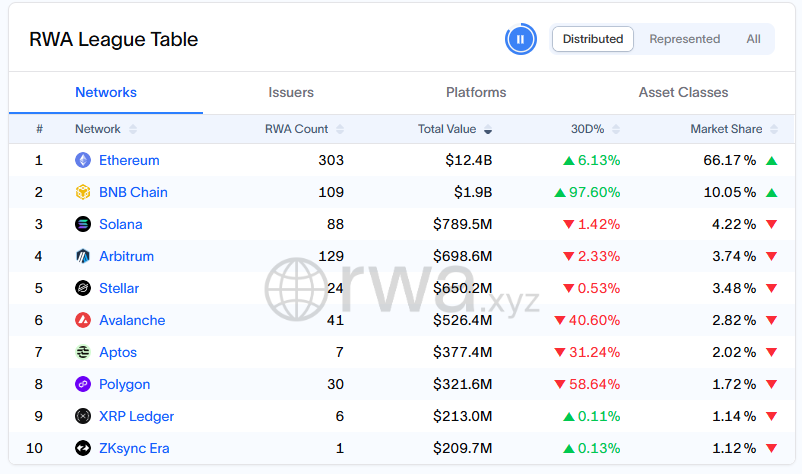802x474 pixels.
Task: Click Arbitrum's red market share down arrow
Action: (772, 257)
